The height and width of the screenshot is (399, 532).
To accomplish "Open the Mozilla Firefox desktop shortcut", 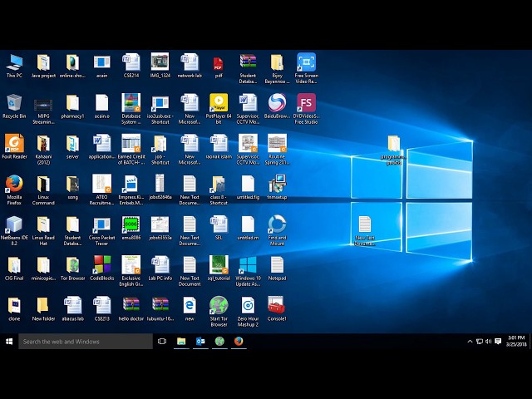I will tap(14, 184).
